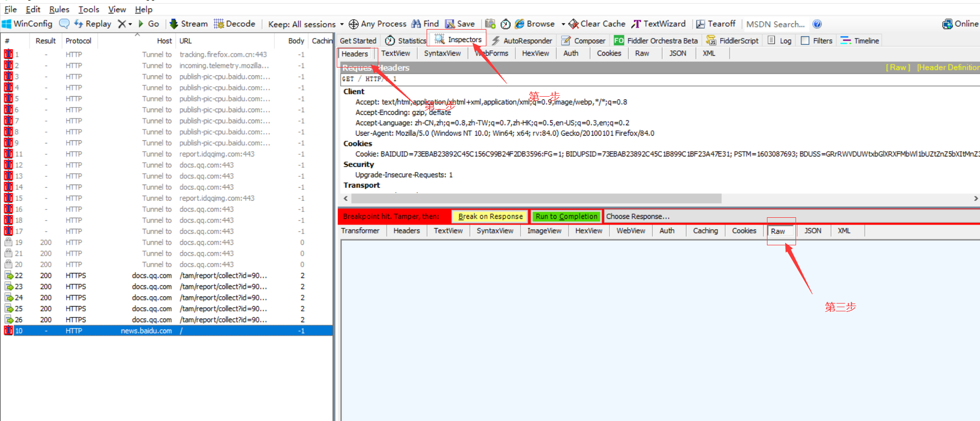Viewport: 980px width, 421px height.
Task: Click the horizontal scrollbar right arrow
Action: pos(975,199)
